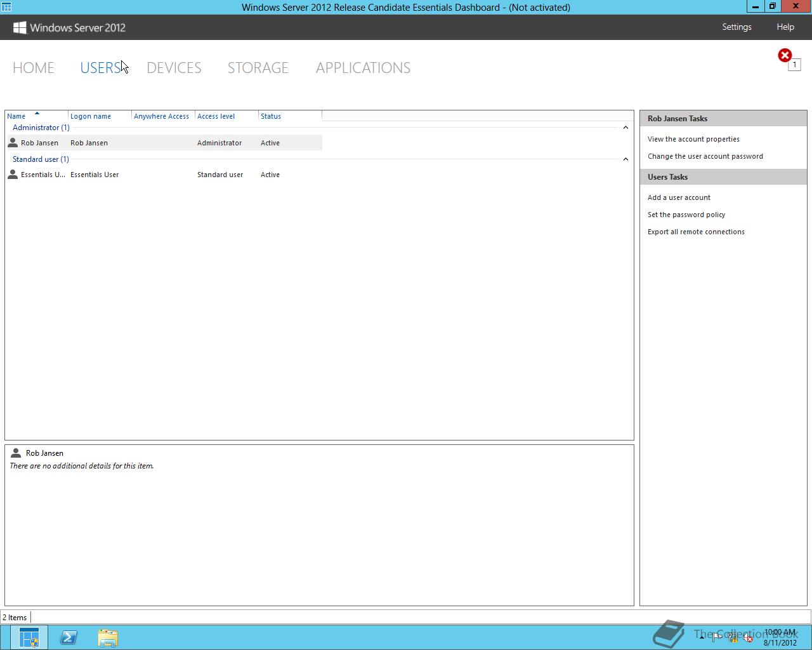Click the 'Standard user' access level cell
Screen dimensions: 812x650
(x=220, y=175)
